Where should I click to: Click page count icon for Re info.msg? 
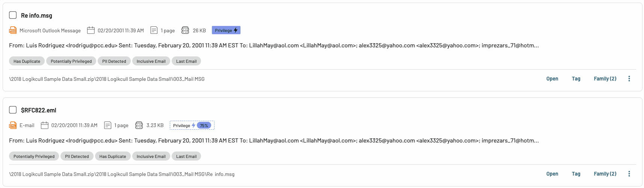154,30
